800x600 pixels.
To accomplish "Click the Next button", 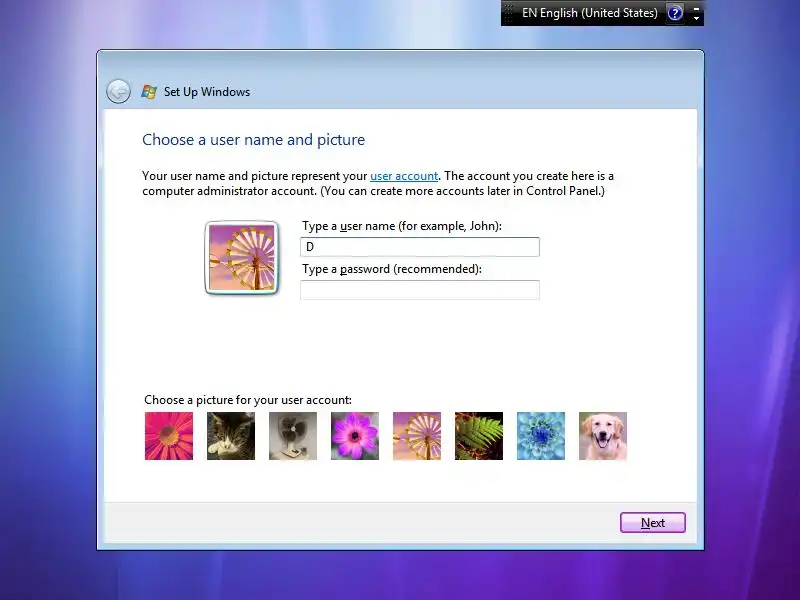I will pos(653,522).
